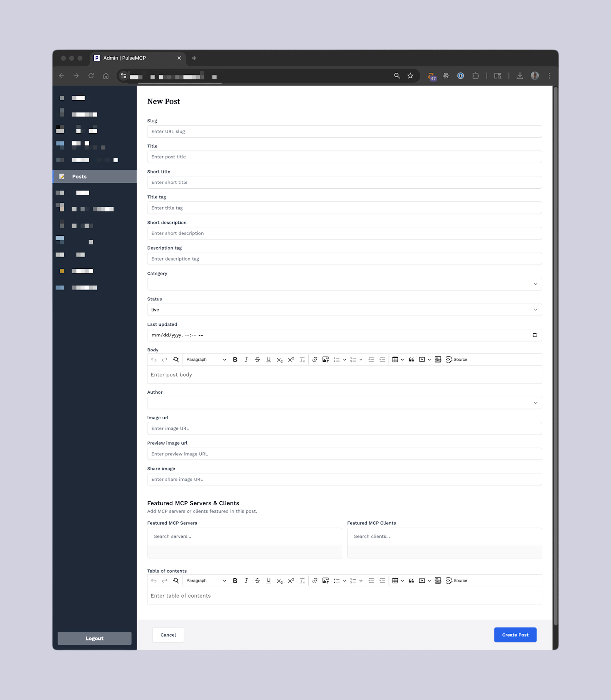Open browser downloads icon

(x=520, y=76)
